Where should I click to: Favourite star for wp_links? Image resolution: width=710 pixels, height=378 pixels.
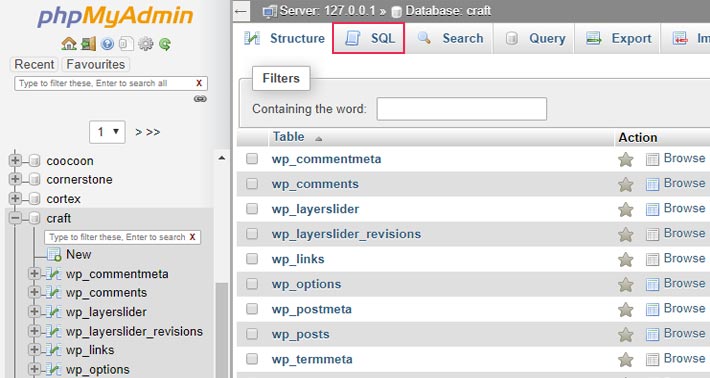625,259
